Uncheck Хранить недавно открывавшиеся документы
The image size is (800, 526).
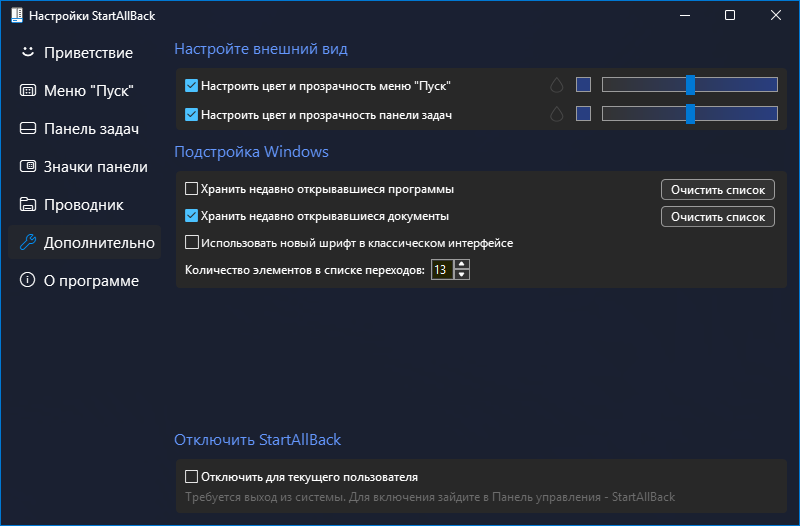coord(192,216)
